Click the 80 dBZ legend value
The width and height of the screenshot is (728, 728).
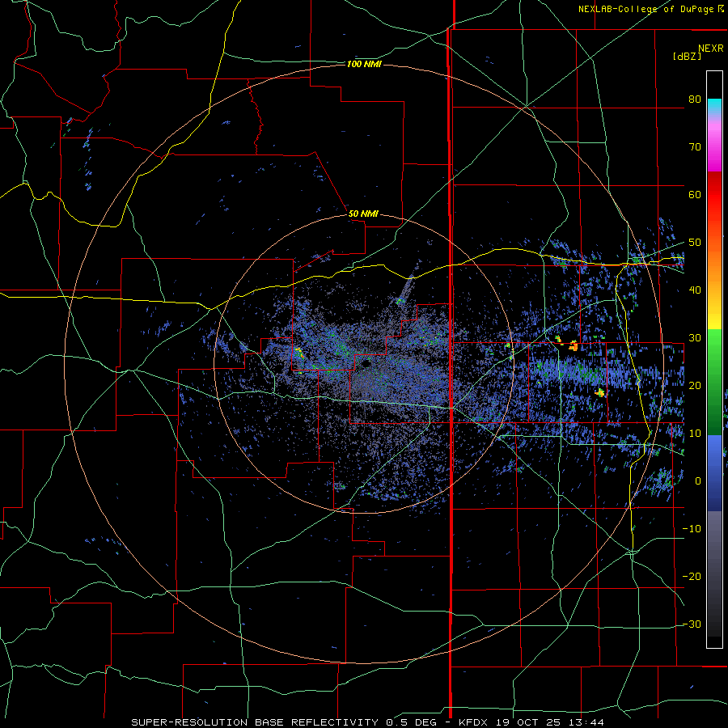(x=695, y=99)
